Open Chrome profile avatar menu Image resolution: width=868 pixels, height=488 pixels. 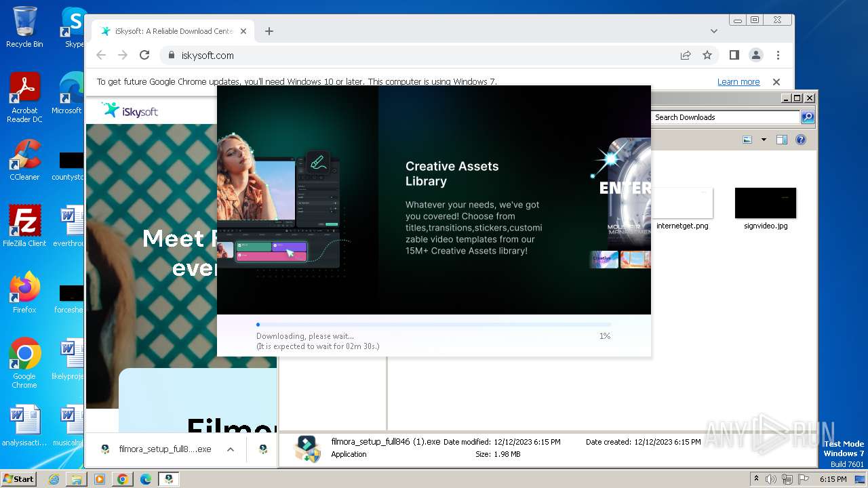pos(756,56)
